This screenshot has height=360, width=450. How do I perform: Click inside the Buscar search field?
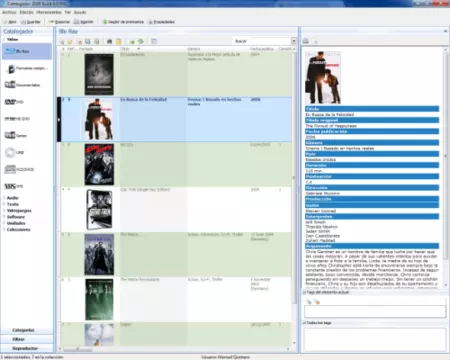coord(270,41)
